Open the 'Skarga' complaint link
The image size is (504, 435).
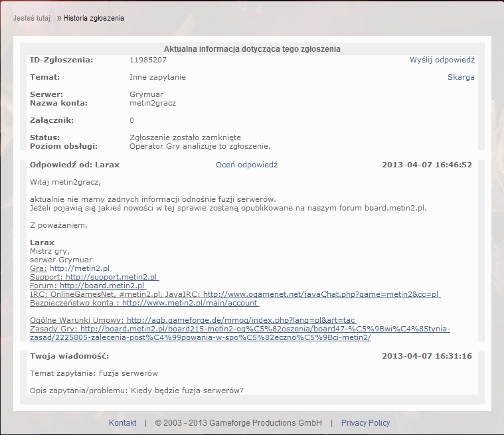click(461, 77)
